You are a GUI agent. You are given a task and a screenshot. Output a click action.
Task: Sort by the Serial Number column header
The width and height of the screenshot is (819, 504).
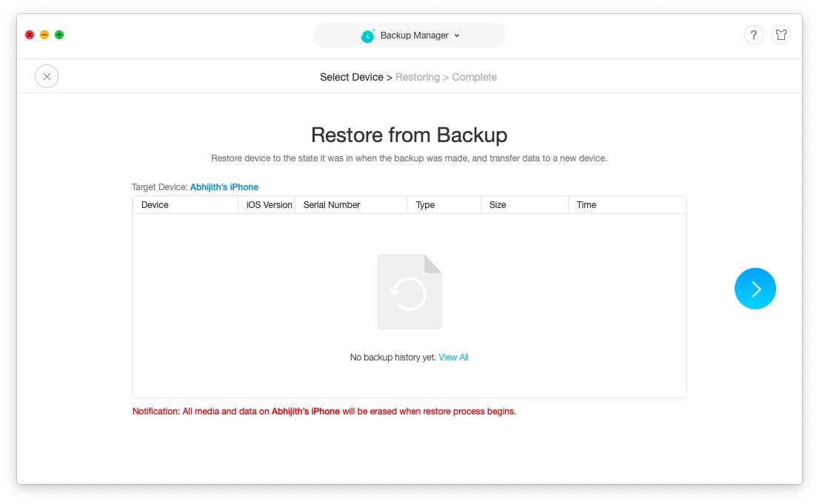coord(351,205)
